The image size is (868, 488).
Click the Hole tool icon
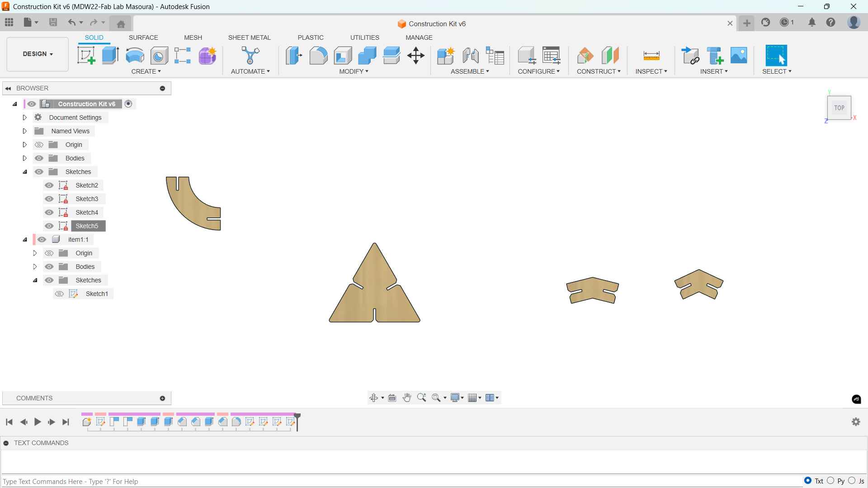(x=159, y=56)
